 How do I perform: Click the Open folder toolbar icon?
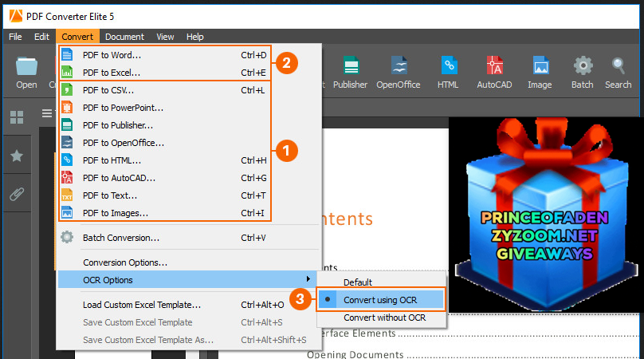[26, 66]
